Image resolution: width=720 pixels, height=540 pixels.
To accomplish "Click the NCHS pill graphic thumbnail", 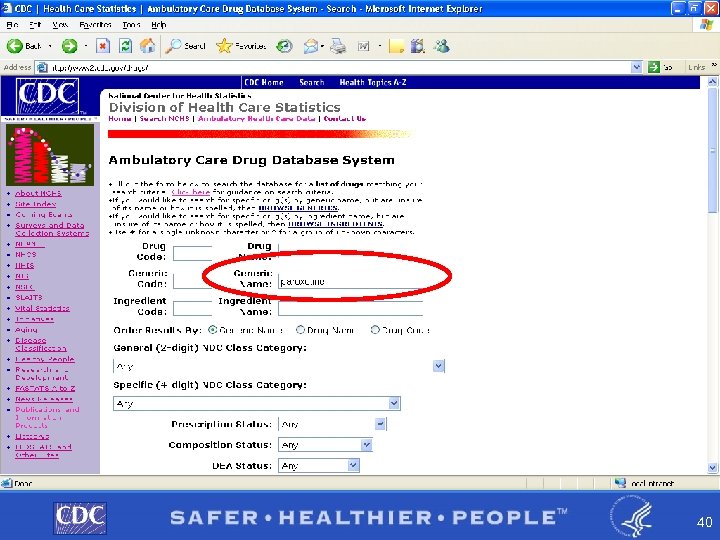I will (x=50, y=155).
